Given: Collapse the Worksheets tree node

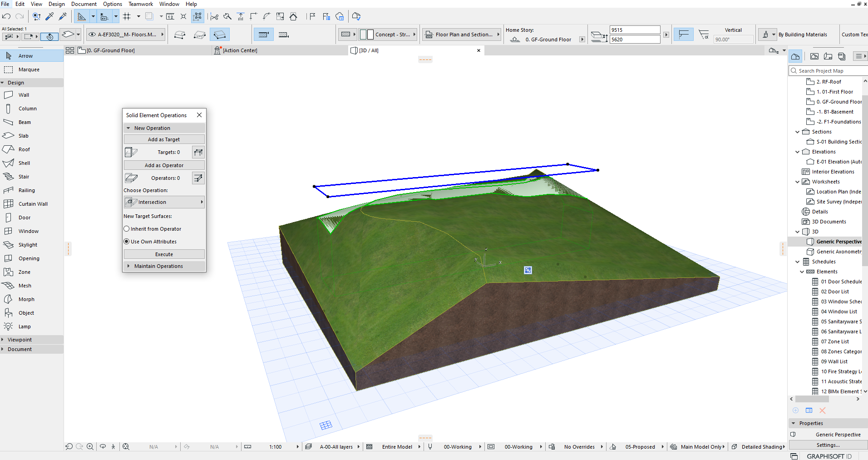Looking at the screenshot, I should tap(797, 182).
